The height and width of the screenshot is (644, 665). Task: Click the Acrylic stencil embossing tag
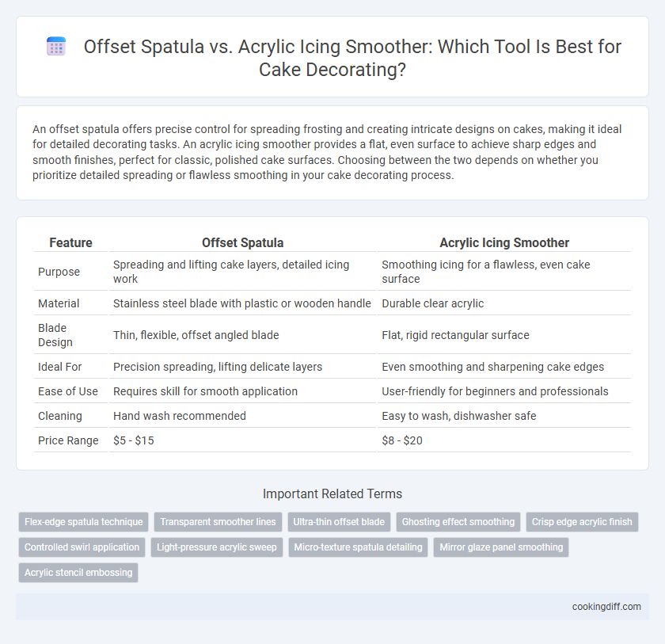click(78, 572)
